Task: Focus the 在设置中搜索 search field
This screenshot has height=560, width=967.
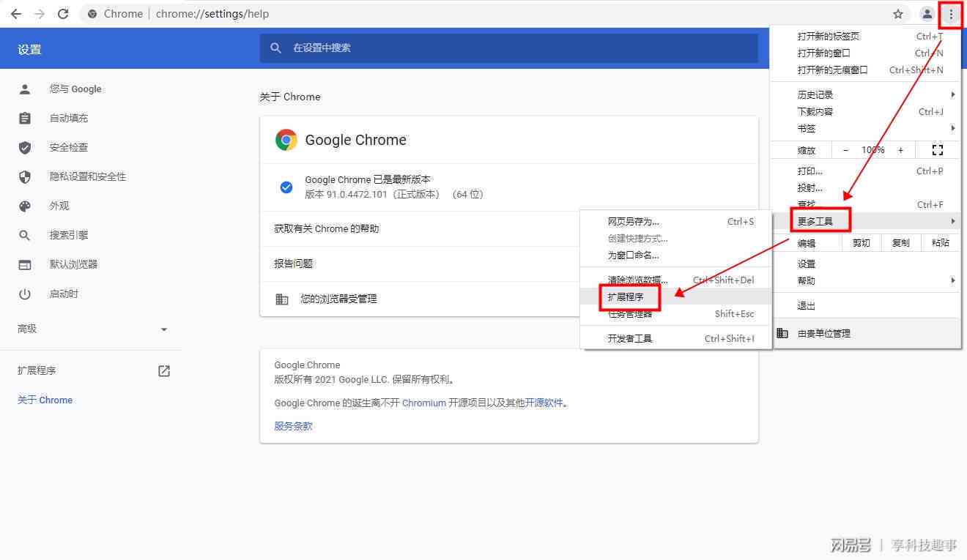Action: click(508, 48)
